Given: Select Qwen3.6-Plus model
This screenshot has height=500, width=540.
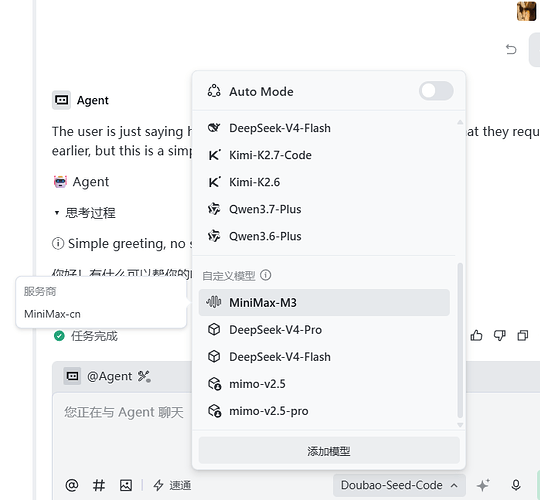Looking at the screenshot, I should pyautogui.click(x=324, y=236).
